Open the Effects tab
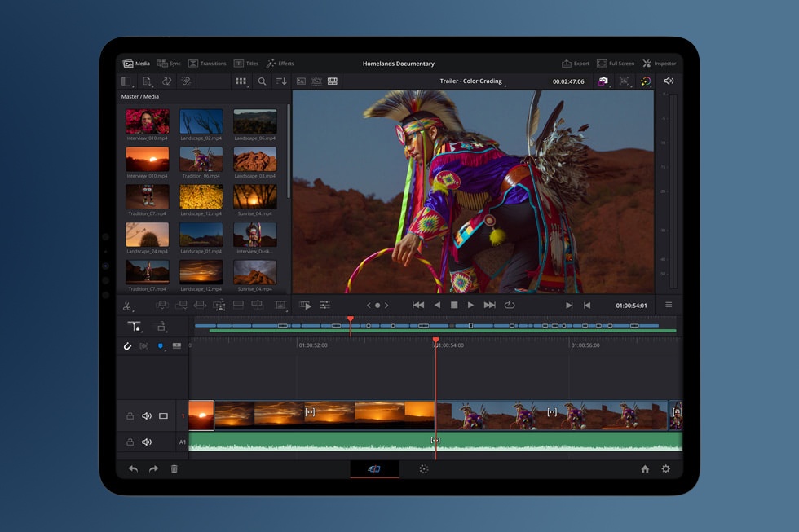Image resolution: width=799 pixels, height=532 pixels. 280,64
